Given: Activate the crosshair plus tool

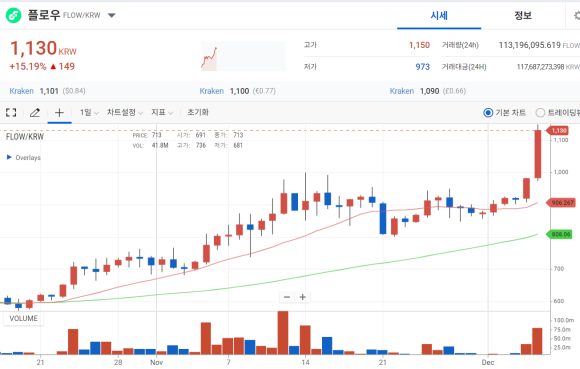Looking at the screenshot, I should coord(59,112).
